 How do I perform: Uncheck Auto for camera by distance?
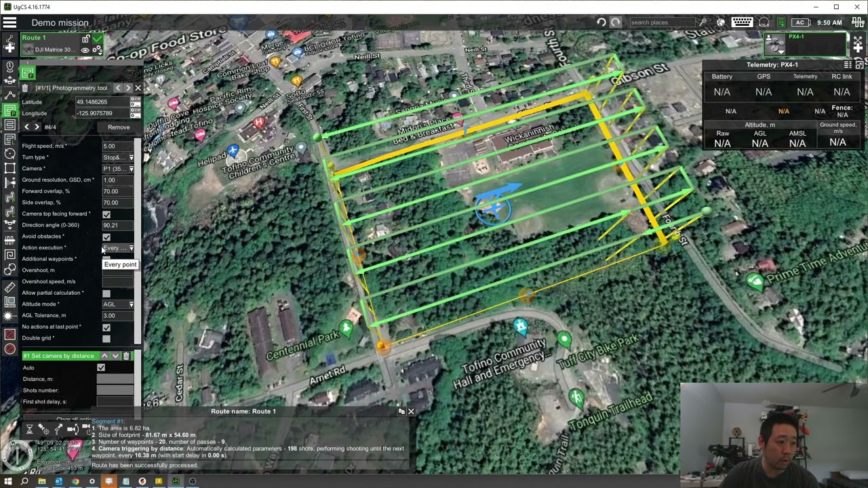[101, 367]
